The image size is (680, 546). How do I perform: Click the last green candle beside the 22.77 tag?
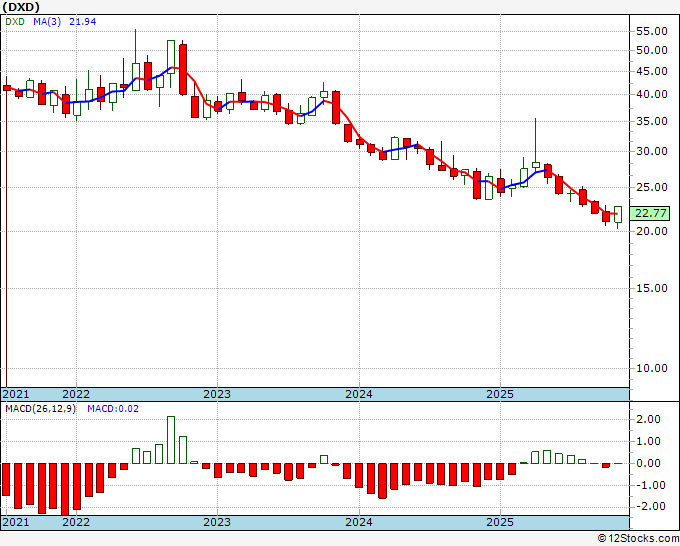coord(618,215)
